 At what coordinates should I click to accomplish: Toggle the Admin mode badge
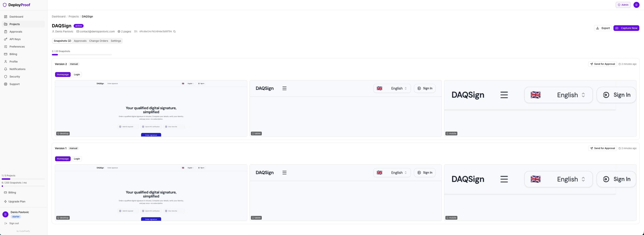[623, 5]
